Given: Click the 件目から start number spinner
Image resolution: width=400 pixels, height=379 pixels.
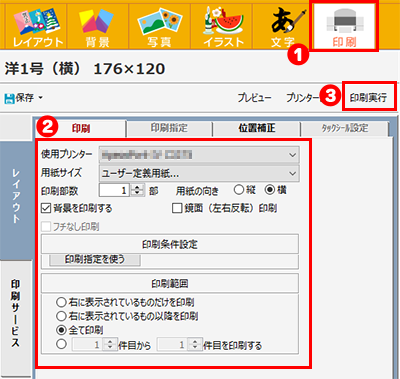Looking at the screenshot, I should pos(110,344).
